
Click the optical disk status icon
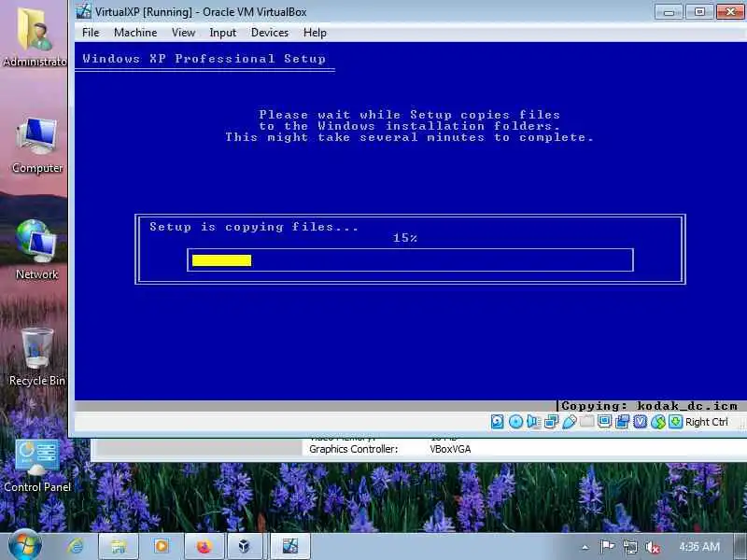click(515, 422)
